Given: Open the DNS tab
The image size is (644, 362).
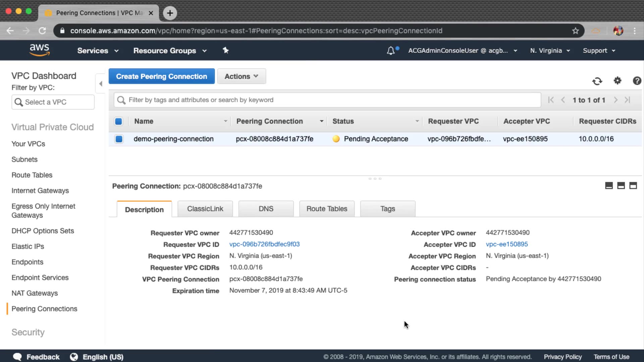Looking at the screenshot, I should click(266, 209).
